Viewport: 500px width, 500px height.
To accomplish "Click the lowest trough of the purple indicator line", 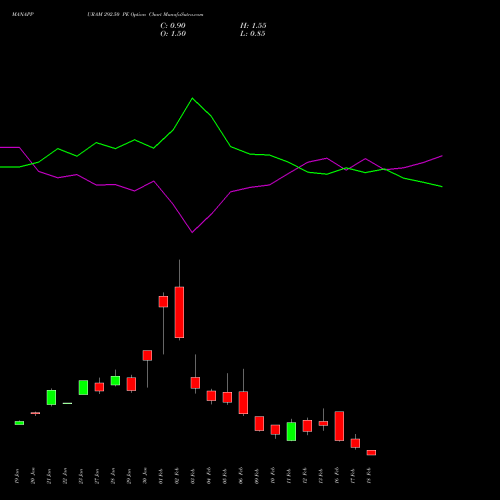I will pyautogui.click(x=192, y=232).
